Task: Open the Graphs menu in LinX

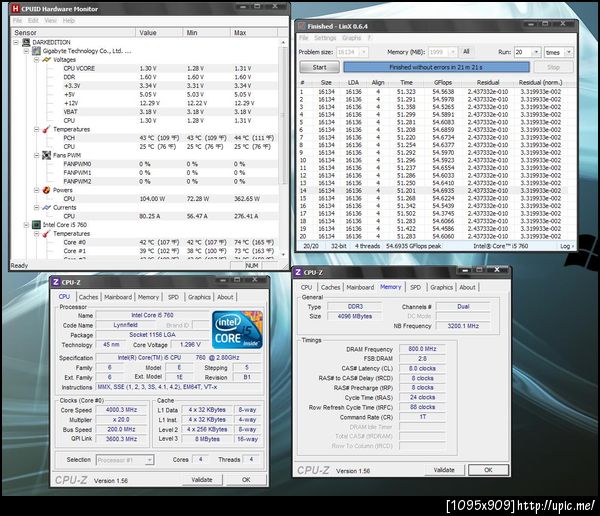Action: coord(351,38)
